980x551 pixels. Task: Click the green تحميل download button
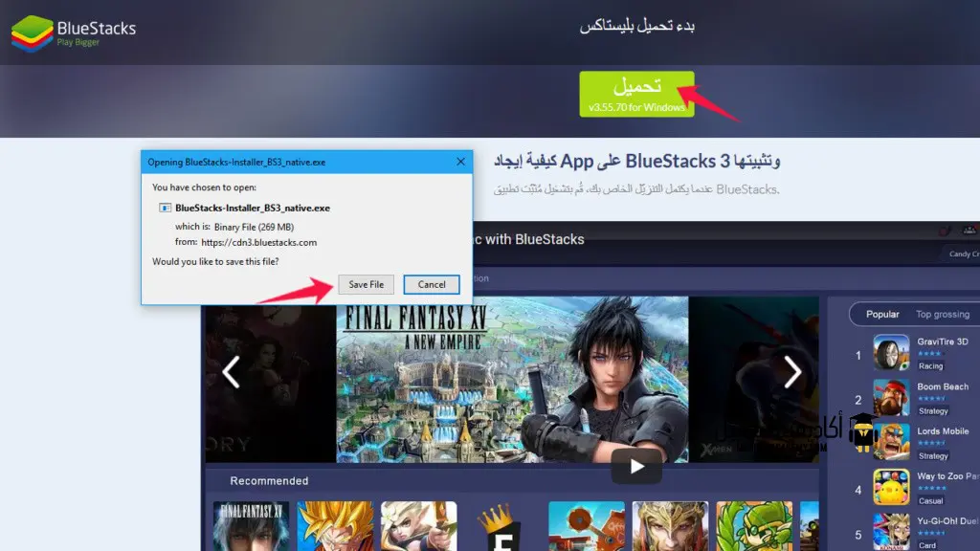click(x=636, y=94)
